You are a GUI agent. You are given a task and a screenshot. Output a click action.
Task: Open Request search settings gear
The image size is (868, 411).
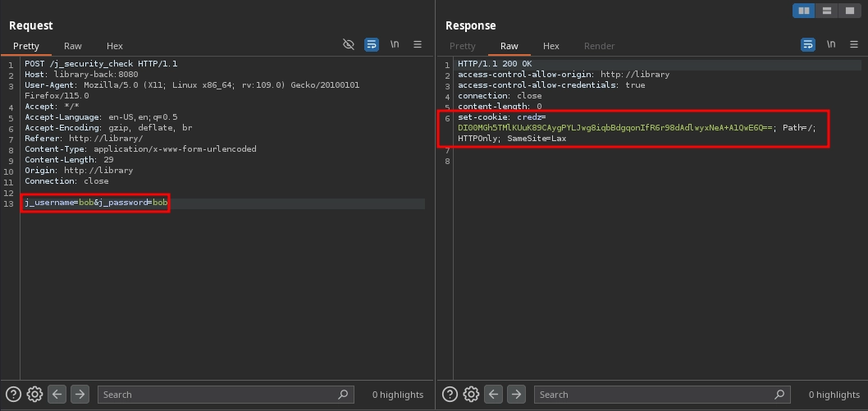click(x=34, y=395)
